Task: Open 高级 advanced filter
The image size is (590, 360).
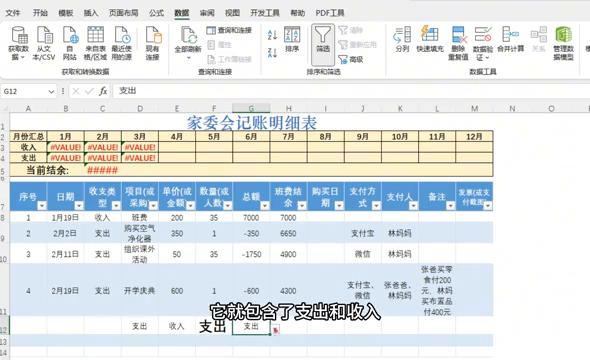Action: click(350, 59)
